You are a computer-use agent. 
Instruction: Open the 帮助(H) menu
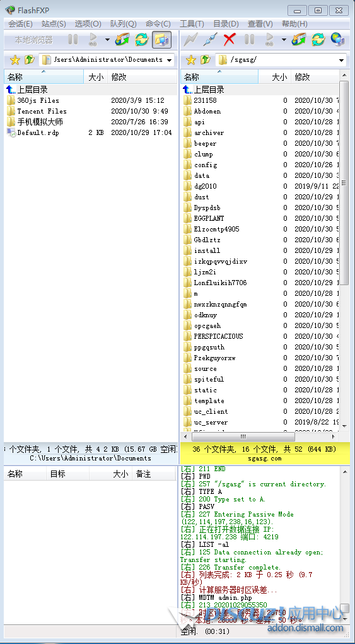click(x=294, y=24)
